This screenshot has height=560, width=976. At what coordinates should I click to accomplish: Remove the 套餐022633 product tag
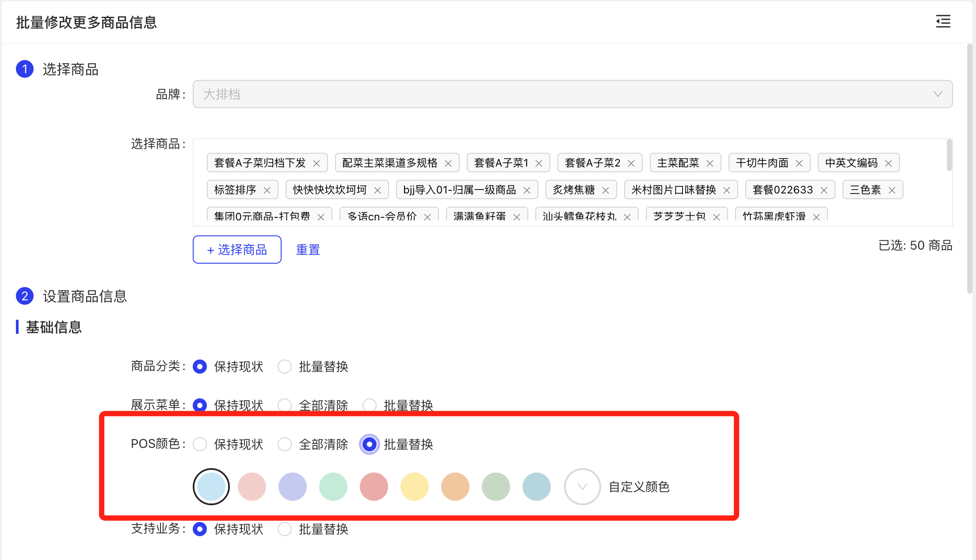[824, 190]
